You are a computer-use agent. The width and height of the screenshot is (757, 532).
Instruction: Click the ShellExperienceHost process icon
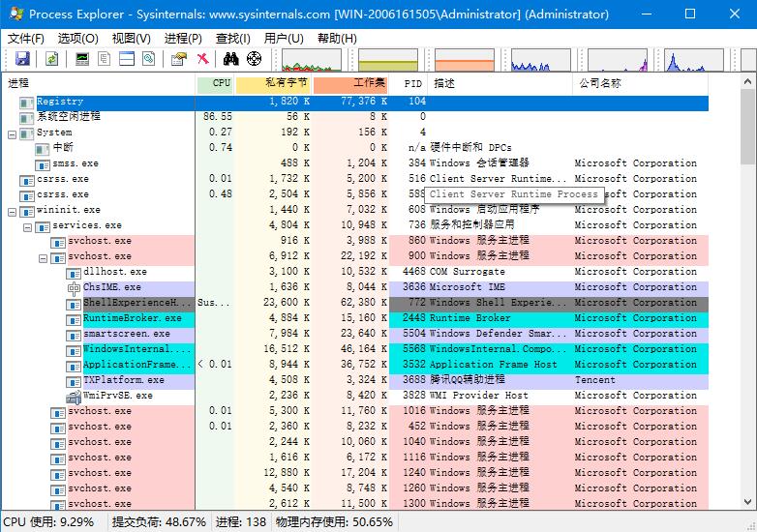(74, 305)
